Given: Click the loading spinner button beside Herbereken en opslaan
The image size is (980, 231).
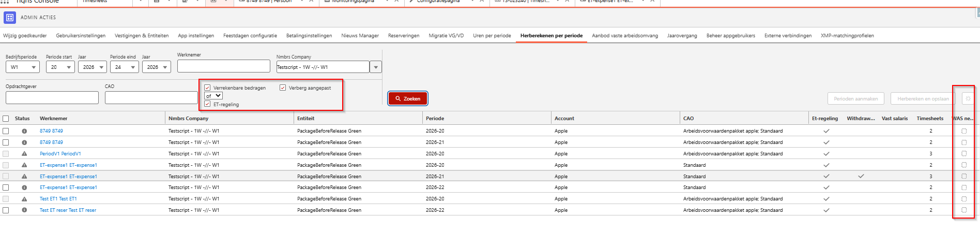Looking at the screenshot, I should [968, 98].
